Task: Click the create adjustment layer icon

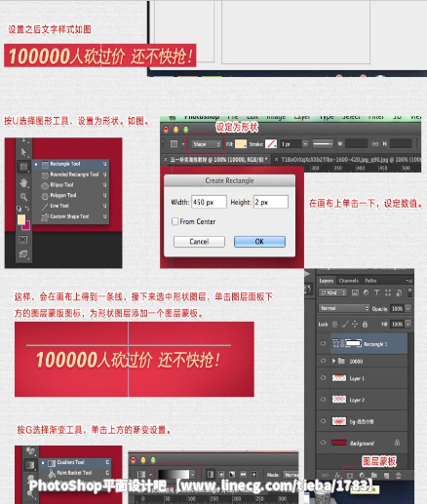Action: coord(362,476)
